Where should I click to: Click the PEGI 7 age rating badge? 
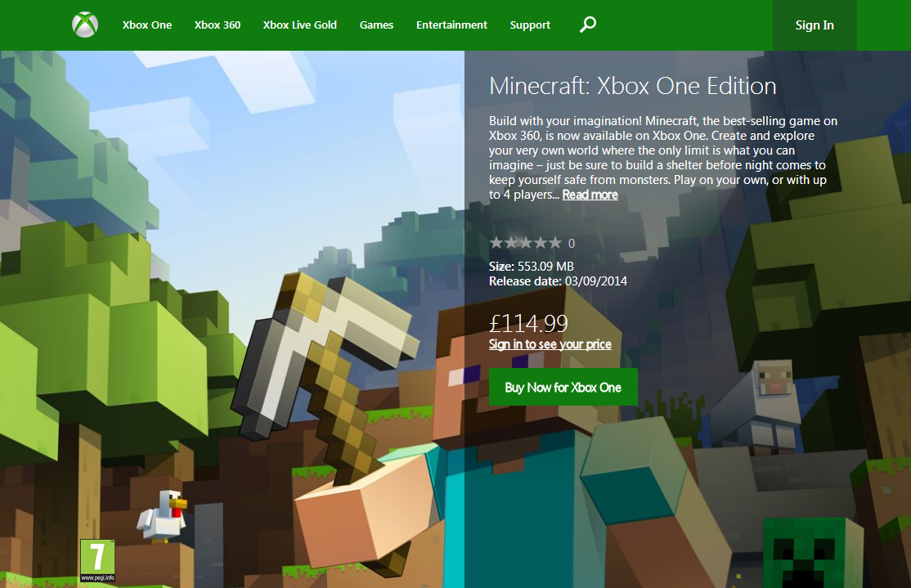(x=96, y=559)
